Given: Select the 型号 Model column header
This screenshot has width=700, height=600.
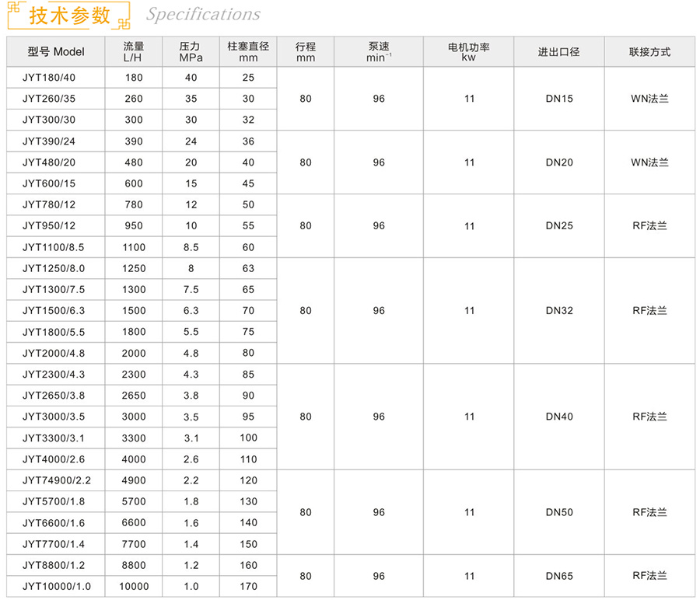Looking at the screenshot, I should click(x=55, y=52).
